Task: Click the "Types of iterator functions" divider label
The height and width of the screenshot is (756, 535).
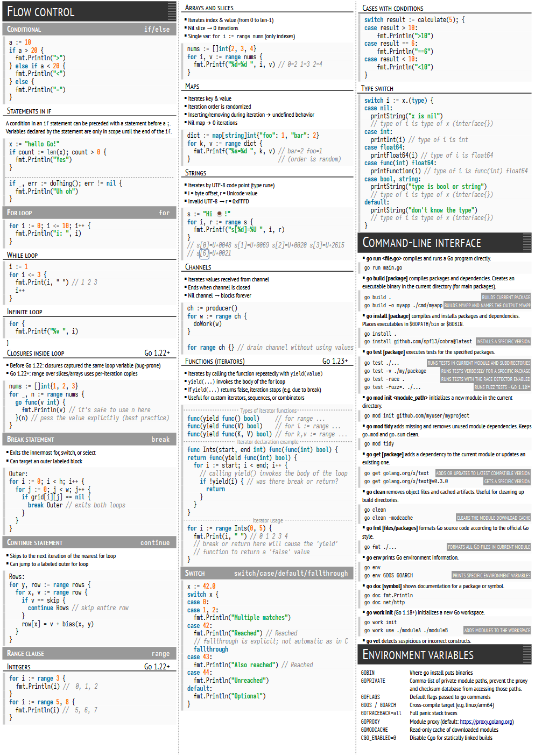Action: (x=268, y=411)
